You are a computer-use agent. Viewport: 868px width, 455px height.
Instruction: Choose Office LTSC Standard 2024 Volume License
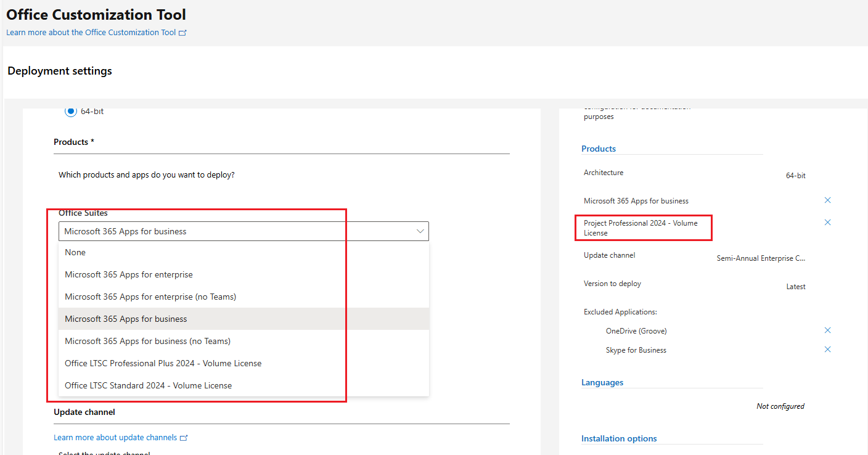point(244,385)
